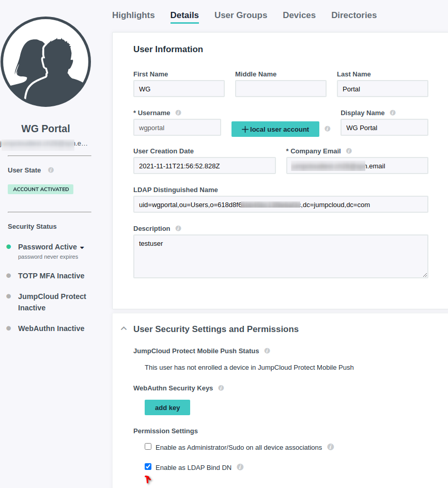Open the Devices tab

(x=299, y=15)
